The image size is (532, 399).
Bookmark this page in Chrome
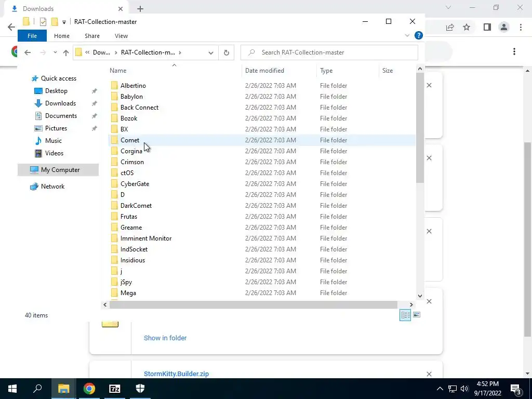tap(467, 27)
